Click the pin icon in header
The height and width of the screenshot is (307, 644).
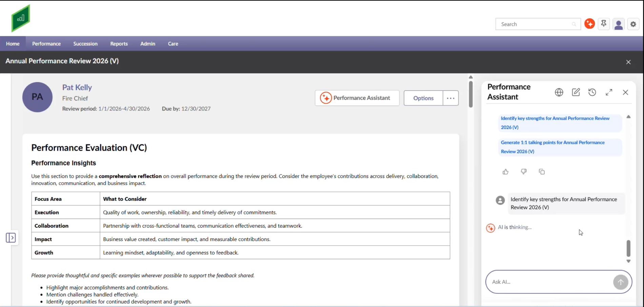[604, 24]
